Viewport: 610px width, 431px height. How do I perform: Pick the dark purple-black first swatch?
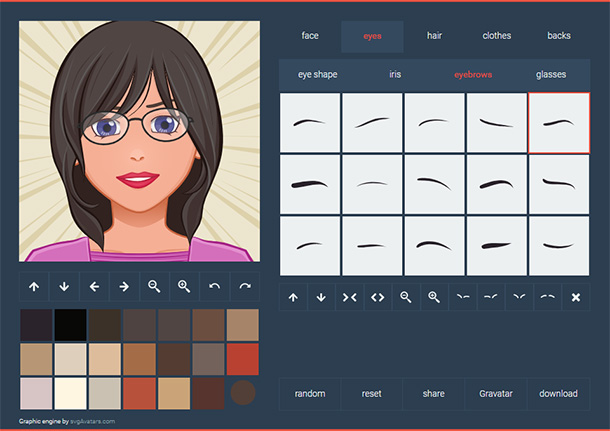(x=36, y=325)
